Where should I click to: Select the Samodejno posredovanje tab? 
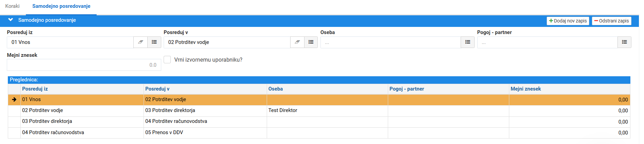(61, 6)
